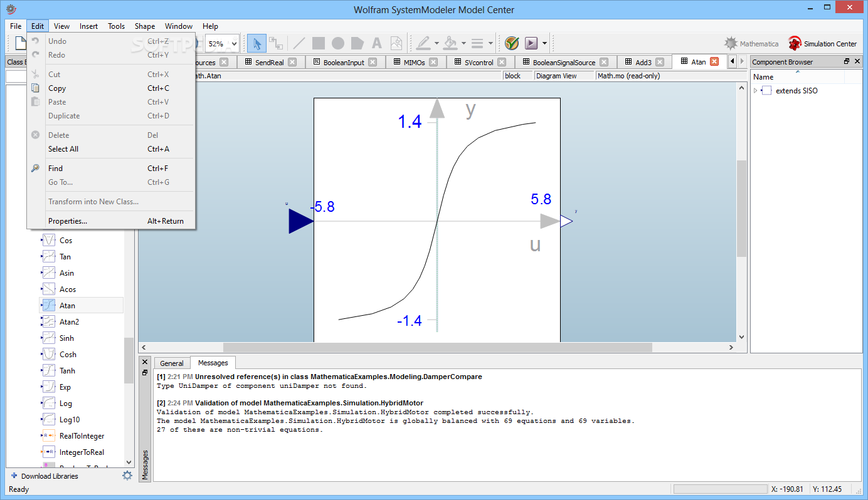Image resolution: width=868 pixels, height=500 pixels.
Task: Open the class browser settings gear
Action: coord(127,476)
